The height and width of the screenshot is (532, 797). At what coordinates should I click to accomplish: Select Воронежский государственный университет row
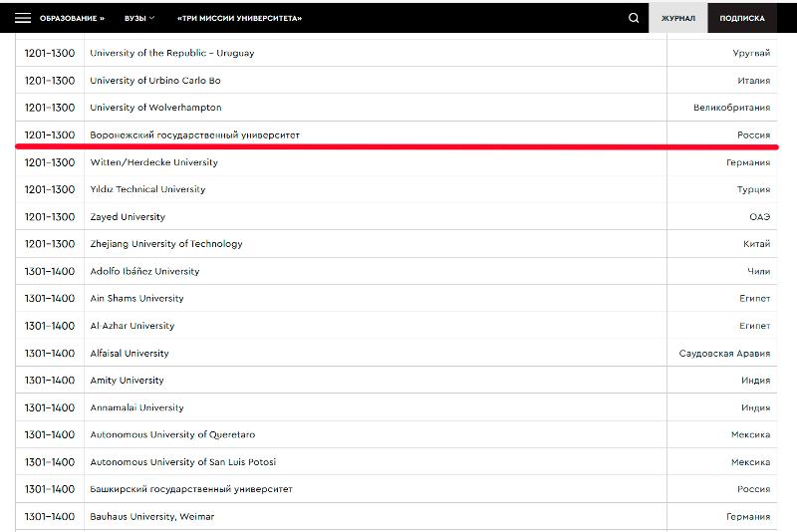pyautogui.click(x=194, y=134)
